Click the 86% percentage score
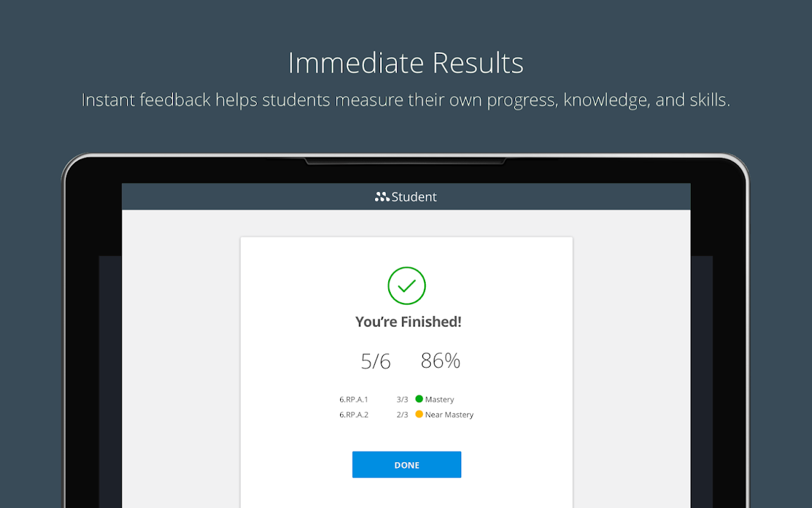This screenshot has height=508, width=812. coord(440,361)
